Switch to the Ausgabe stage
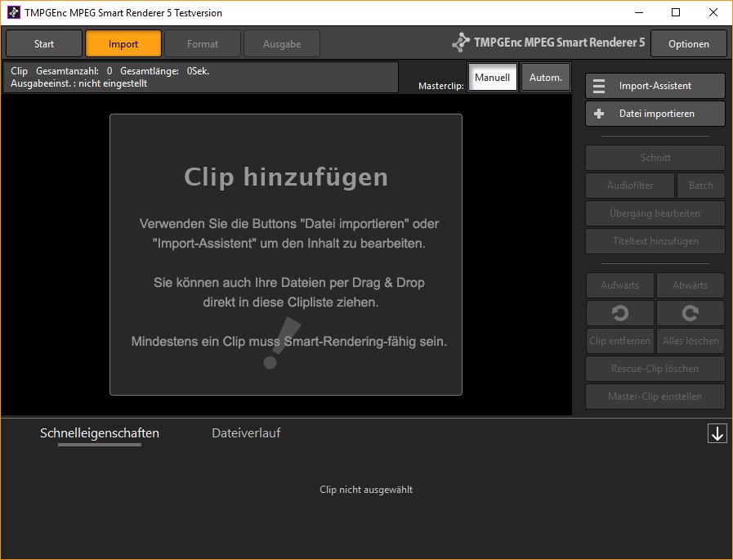The height and width of the screenshot is (560, 733). [282, 43]
